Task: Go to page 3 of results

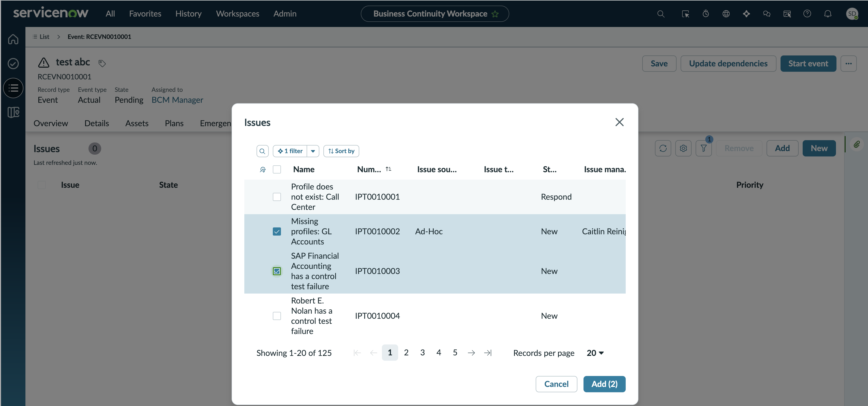Action: coord(422,352)
